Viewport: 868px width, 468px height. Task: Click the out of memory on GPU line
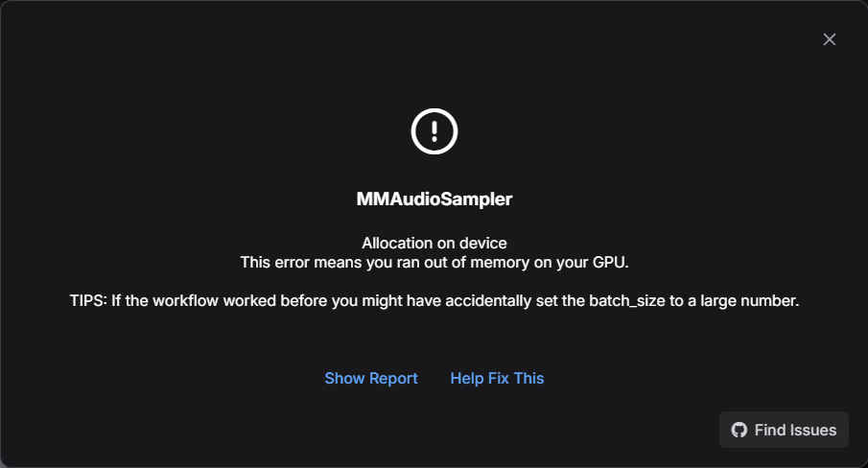click(434, 262)
